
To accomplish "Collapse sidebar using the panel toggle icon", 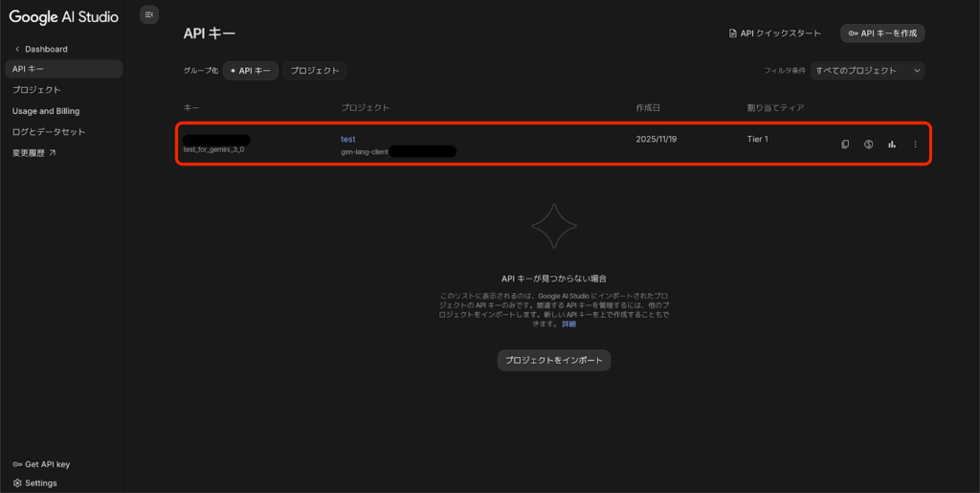I will (x=148, y=14).
